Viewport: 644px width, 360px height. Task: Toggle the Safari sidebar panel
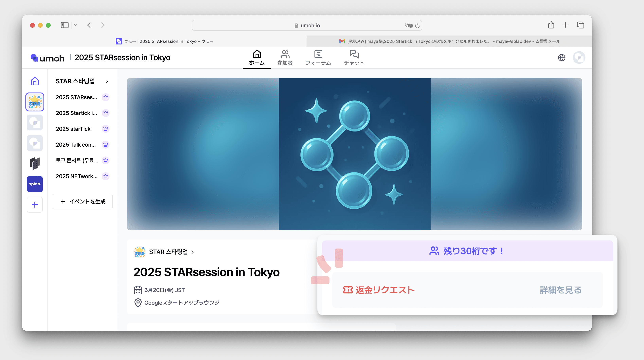(x=64, y=25)
